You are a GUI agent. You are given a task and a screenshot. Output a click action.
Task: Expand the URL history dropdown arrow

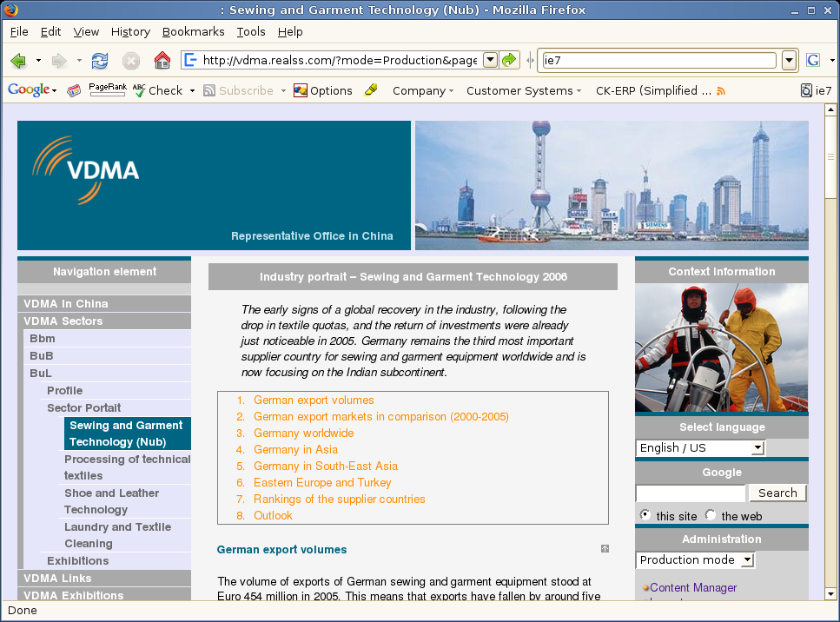pos(489,60)
